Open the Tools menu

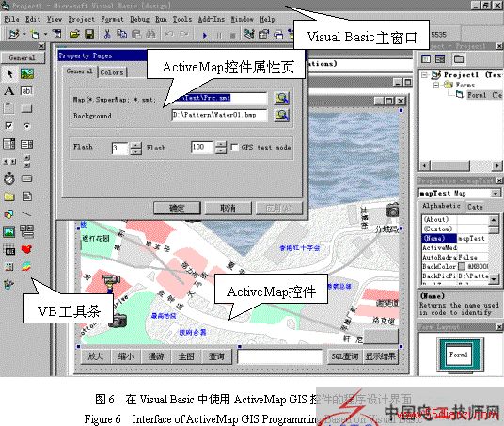click(181, 19)
